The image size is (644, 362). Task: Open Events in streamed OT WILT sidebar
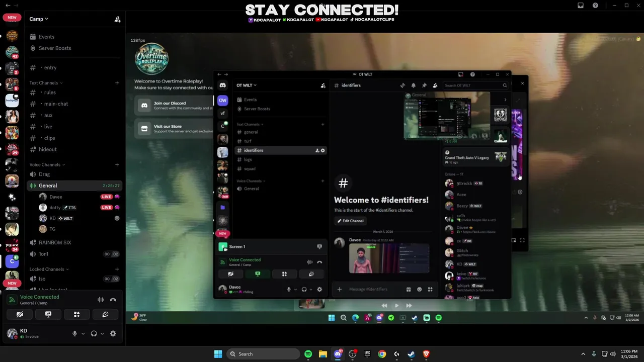click(x=281, y=100)
